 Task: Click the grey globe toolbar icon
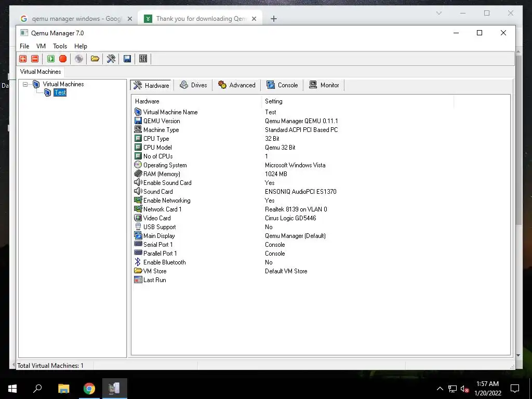coord(79,59)
